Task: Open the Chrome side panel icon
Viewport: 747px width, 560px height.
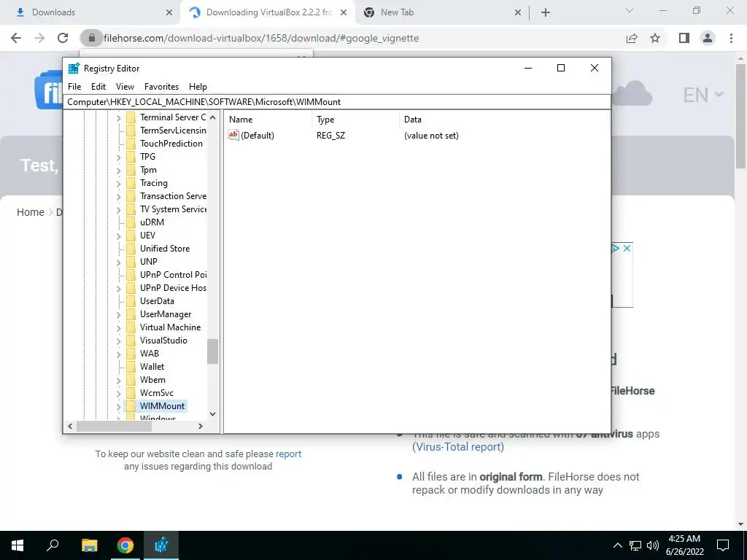Action: click(x=684, y=38)
